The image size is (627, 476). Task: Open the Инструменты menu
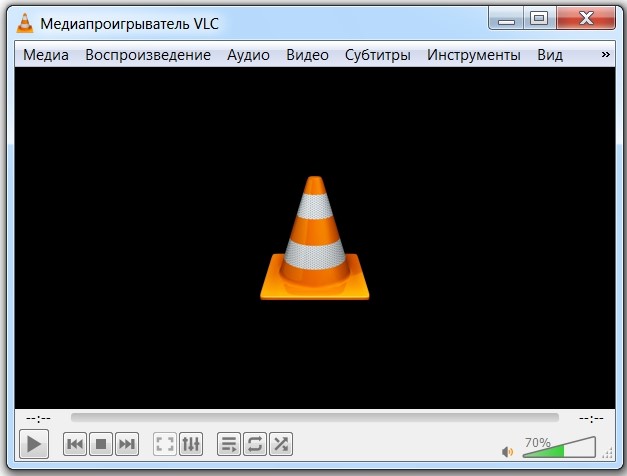coord(474,55)
